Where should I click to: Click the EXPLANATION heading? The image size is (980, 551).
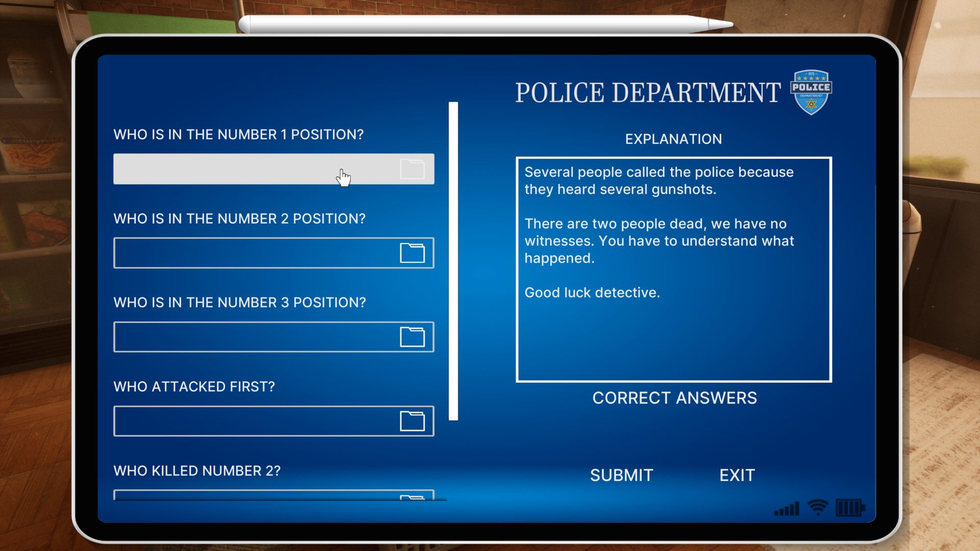[673, 139]
